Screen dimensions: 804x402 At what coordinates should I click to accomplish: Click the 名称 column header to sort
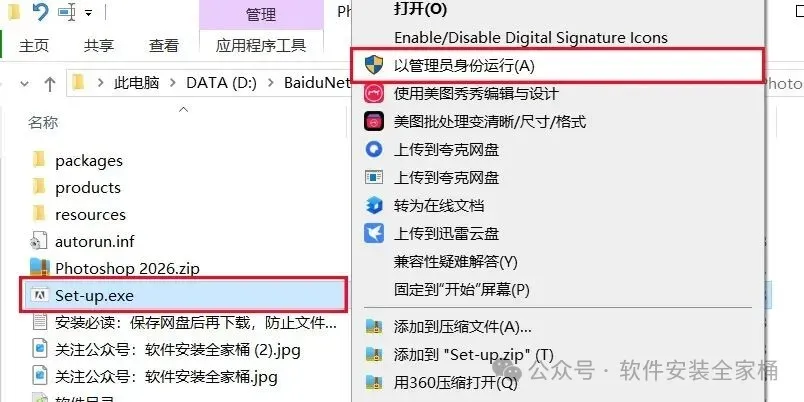43,123
